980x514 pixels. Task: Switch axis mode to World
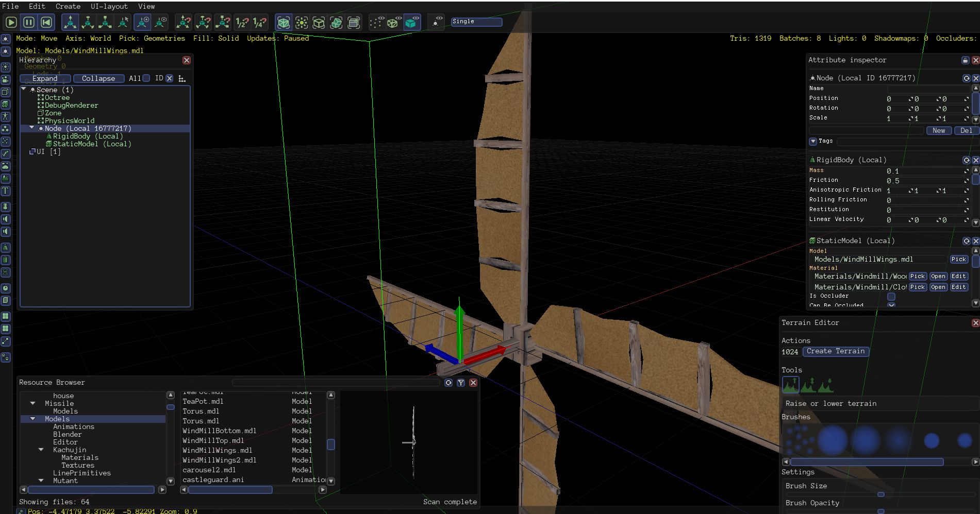coord(142,22)
